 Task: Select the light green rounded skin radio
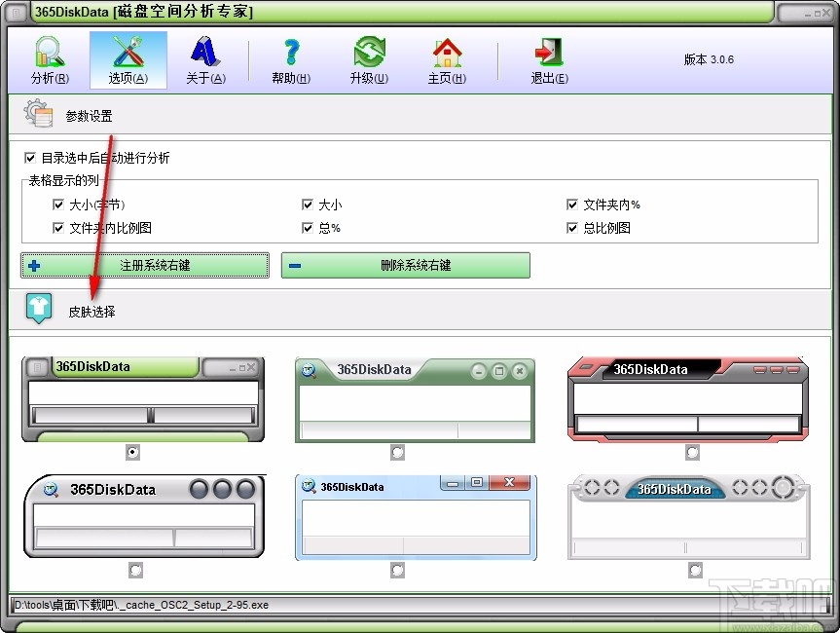[x=397, y=453]
